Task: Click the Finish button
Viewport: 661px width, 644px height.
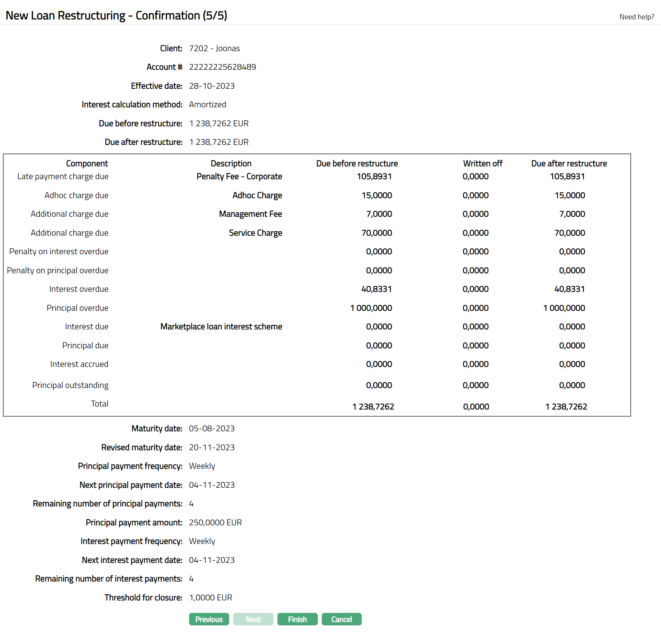Action: [297, 619]
